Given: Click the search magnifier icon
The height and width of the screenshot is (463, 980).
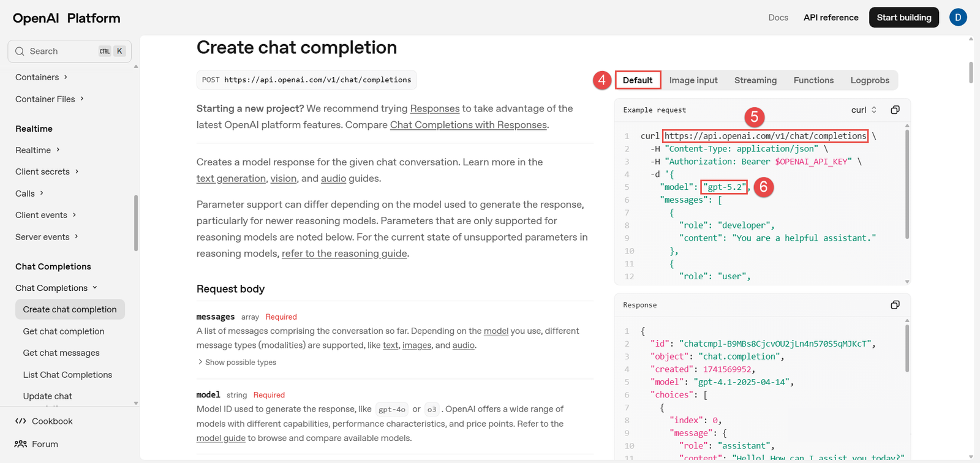Looking at the screenshot, I should 20,51.
